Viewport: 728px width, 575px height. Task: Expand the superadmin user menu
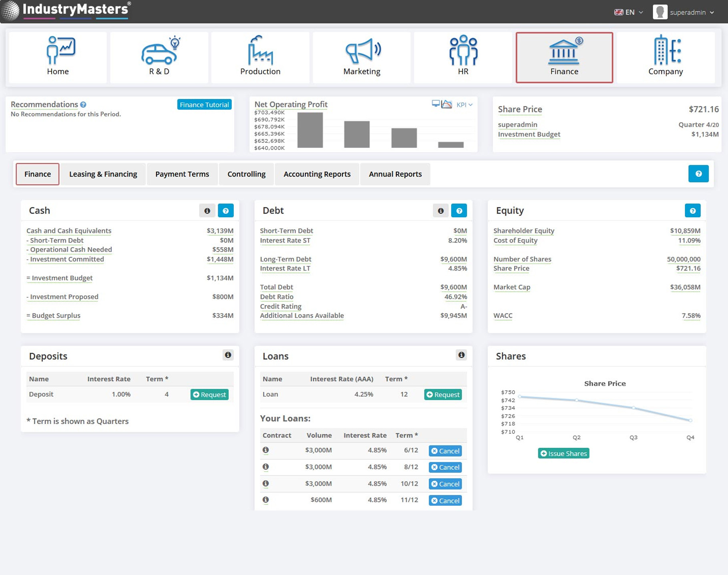tap(684, 12)
